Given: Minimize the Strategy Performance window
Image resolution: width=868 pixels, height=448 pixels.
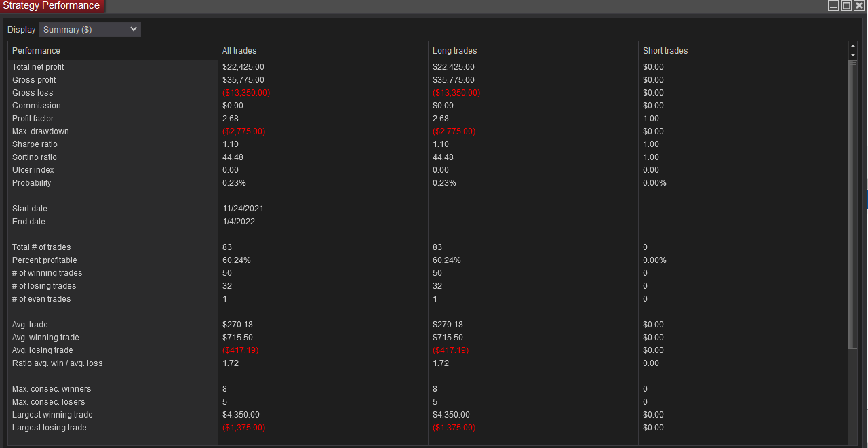Looking at the screenshot, I should pyautogui.click(x=833, y=5).
